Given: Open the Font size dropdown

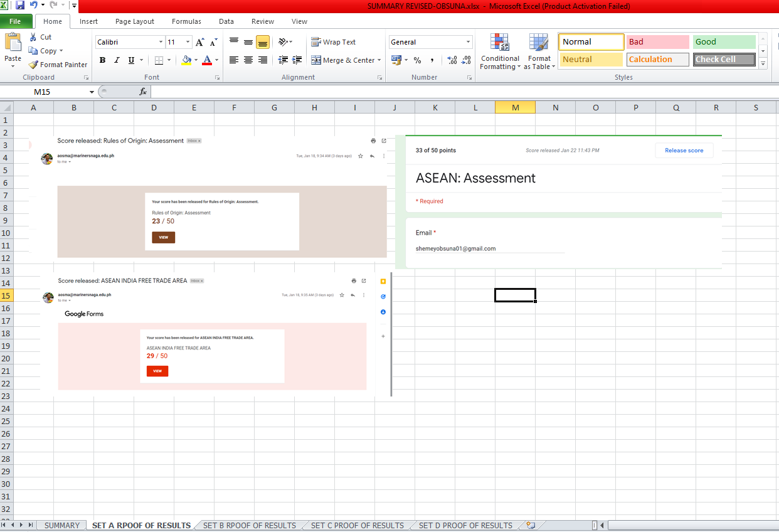Looking at the screenshot, I should (x=188, y=42).
